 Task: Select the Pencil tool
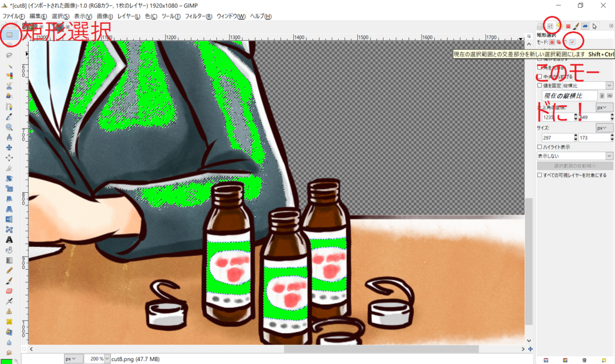tap(10, 270)
